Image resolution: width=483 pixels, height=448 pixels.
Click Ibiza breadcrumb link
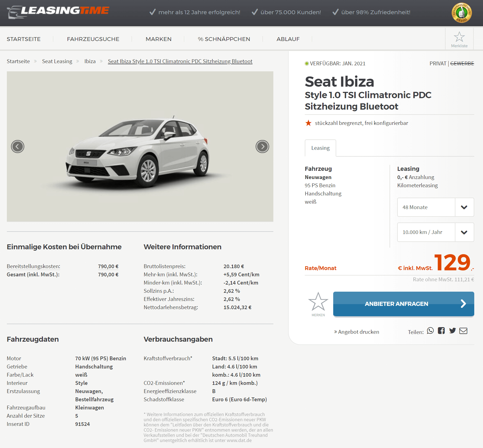(x=90, y=61)
